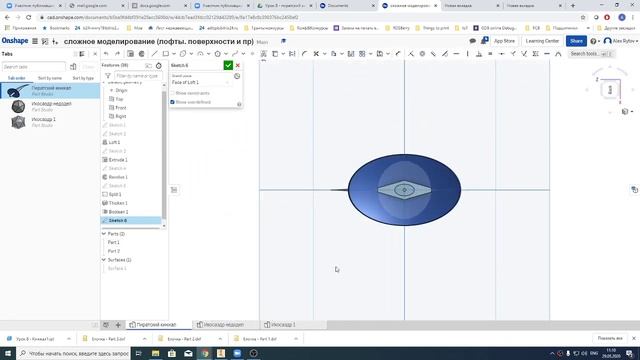640x360 pixels.
Task: Select Loft 1 in the feature list
Action: 115,142
